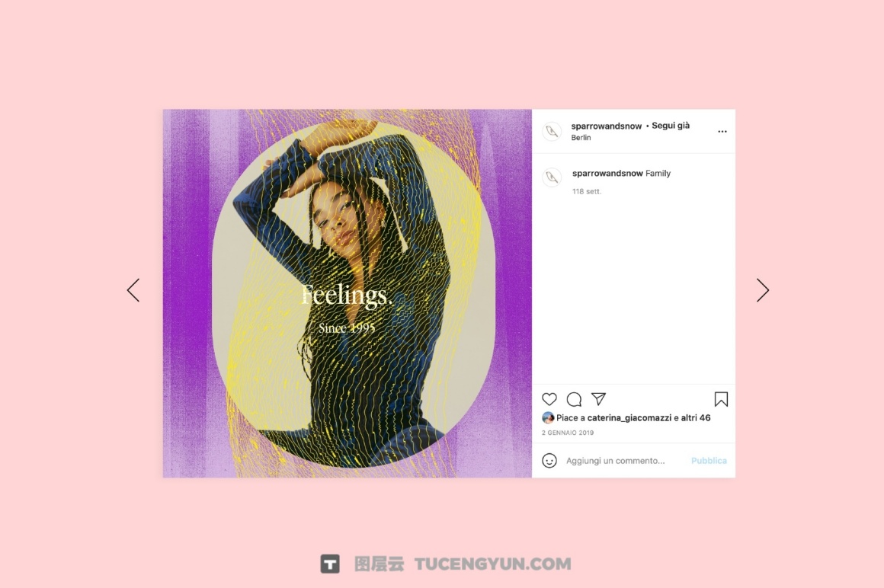Open the Berlin location link

pyautogui.click(x=581, y=137)
